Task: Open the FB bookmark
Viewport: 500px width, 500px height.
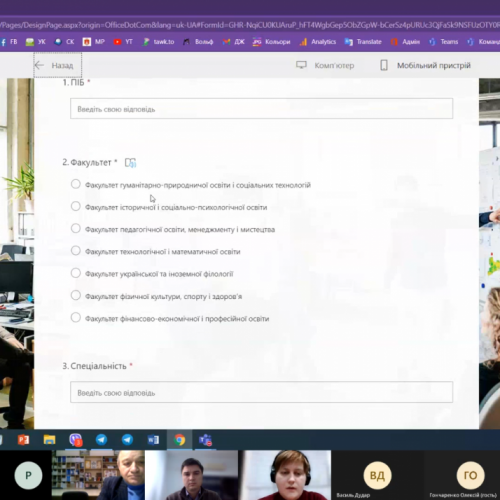Action: [x=9, y=42]
